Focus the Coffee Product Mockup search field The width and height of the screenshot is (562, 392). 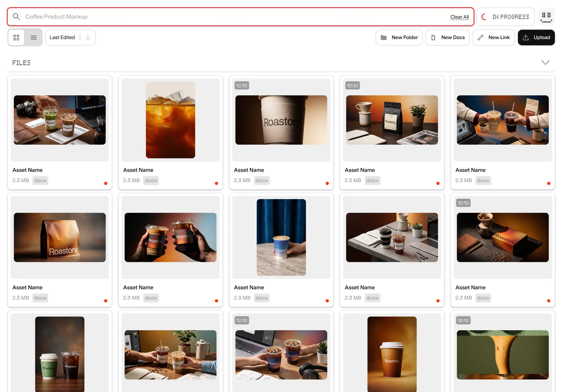point(240,17)
